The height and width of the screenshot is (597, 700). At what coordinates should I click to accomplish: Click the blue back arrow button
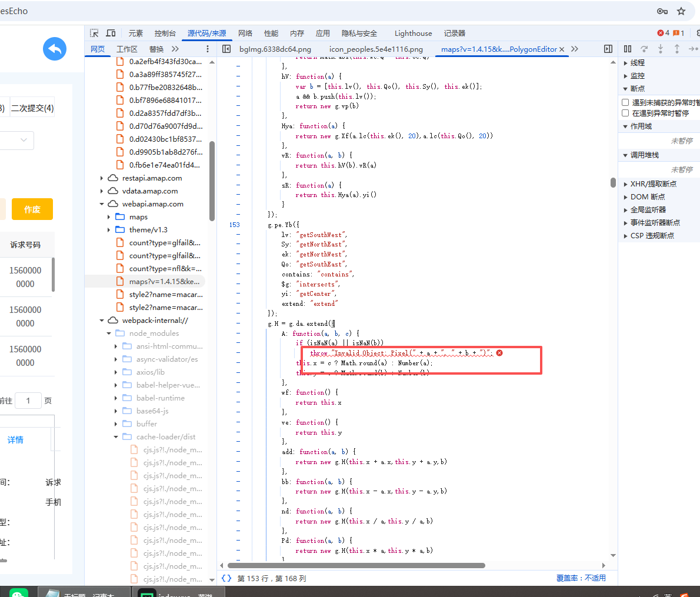tap(55, 49)
